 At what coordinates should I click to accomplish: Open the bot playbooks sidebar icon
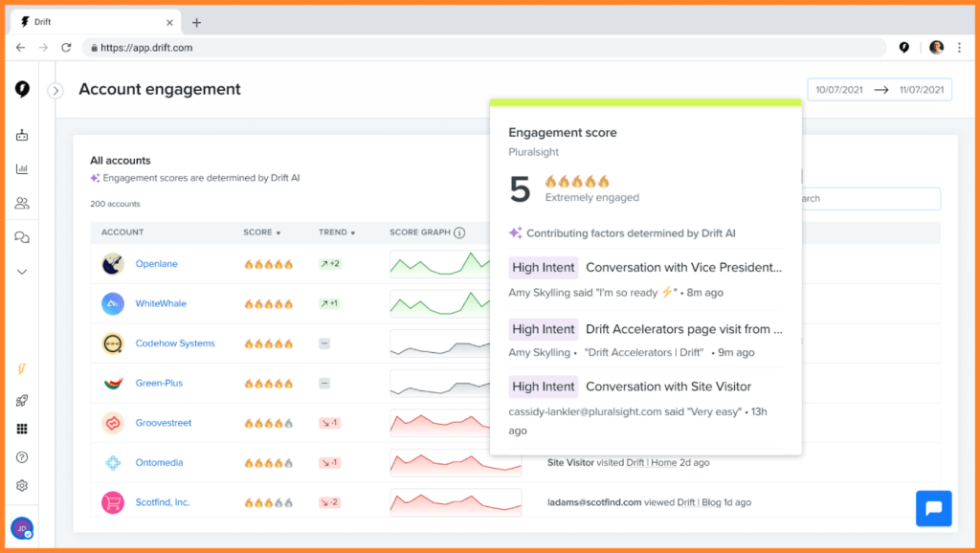pyautogui.click(x=22, y=135)
